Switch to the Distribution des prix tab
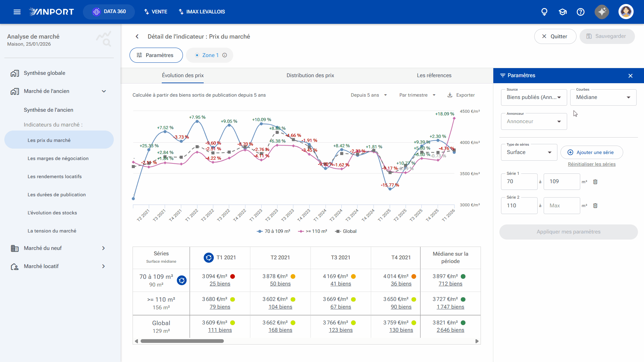The height and width of the screenshot is (362, 644). (x=310, y=75)
